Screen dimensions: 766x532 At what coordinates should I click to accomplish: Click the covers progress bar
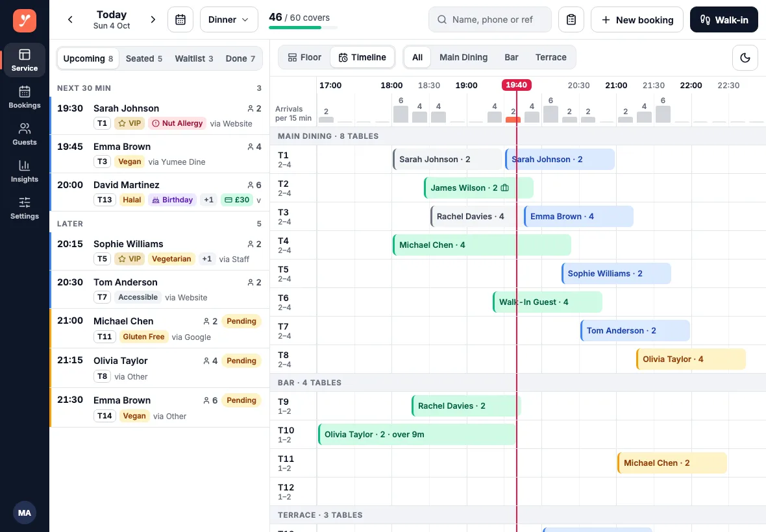click(303, 27)
